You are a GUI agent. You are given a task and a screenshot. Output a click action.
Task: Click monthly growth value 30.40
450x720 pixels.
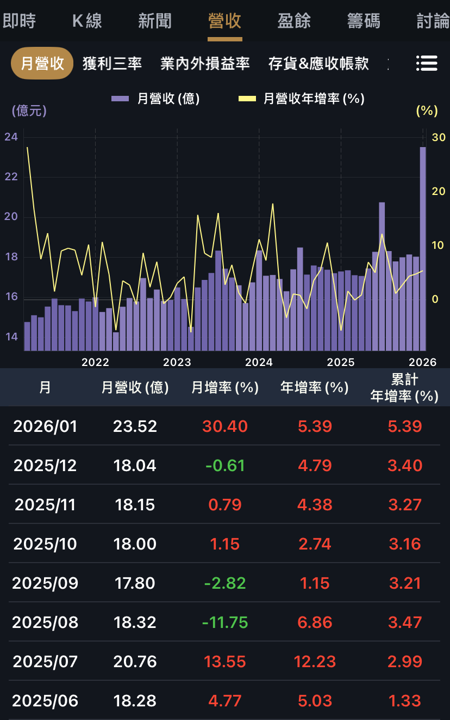click(225, 427)
